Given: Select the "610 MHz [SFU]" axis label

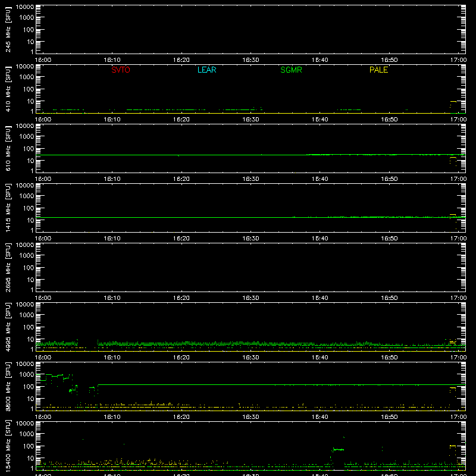Looking at the screenshot, I should click(8, 148).
